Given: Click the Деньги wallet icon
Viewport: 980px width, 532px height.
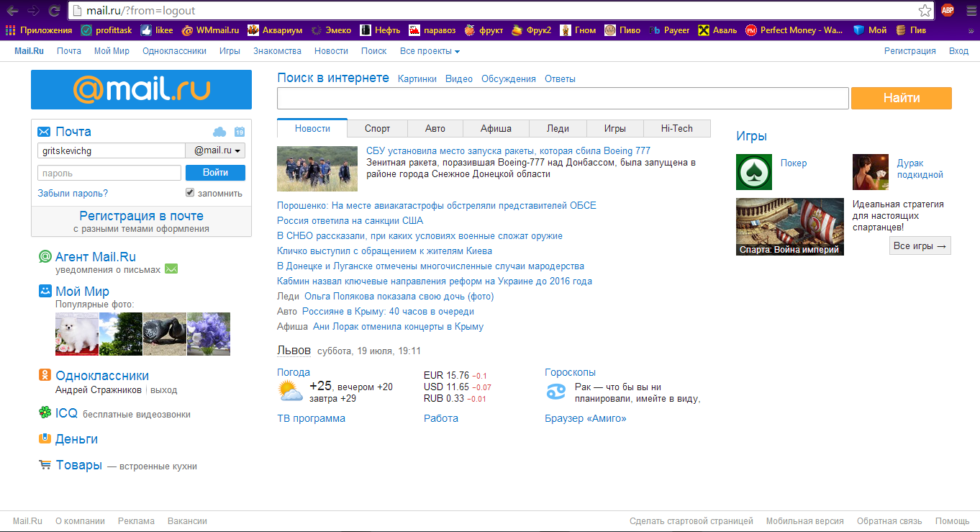Looking at the screenshot, I should (x=45, y=438).
